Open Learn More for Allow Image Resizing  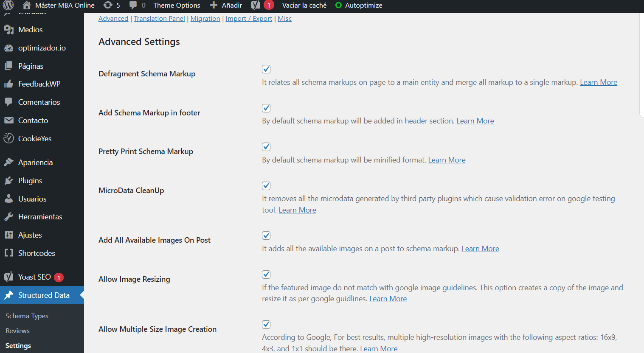388,299
